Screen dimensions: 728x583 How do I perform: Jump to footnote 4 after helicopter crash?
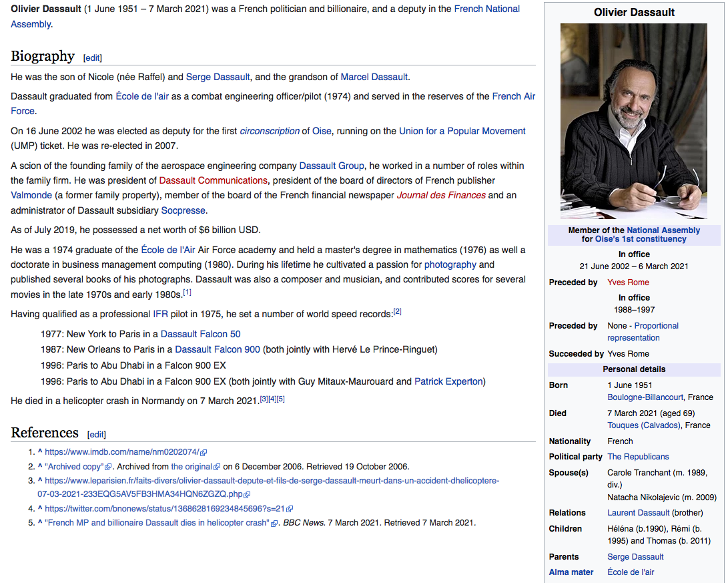click(x=272, y=399)
